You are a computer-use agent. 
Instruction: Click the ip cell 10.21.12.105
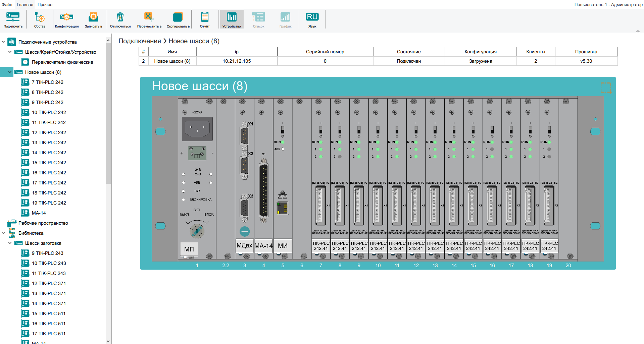pyautogui.click(x=237, y=61)
